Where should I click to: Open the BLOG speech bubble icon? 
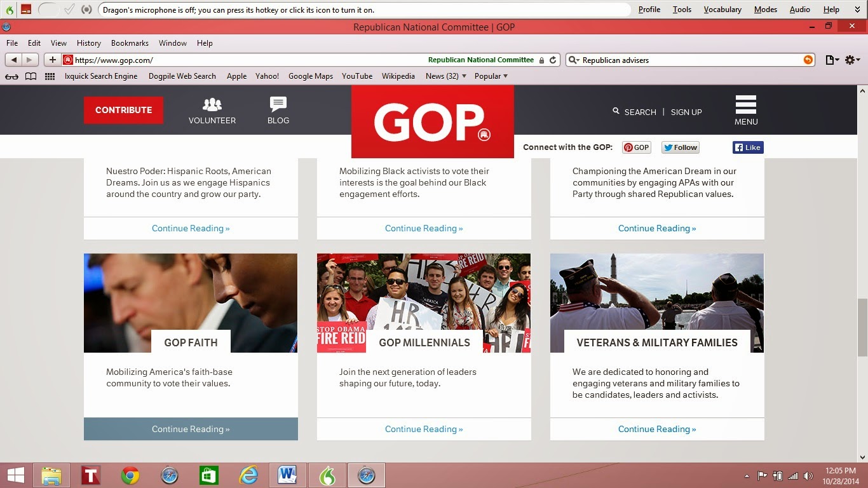[x=278, y=104]
